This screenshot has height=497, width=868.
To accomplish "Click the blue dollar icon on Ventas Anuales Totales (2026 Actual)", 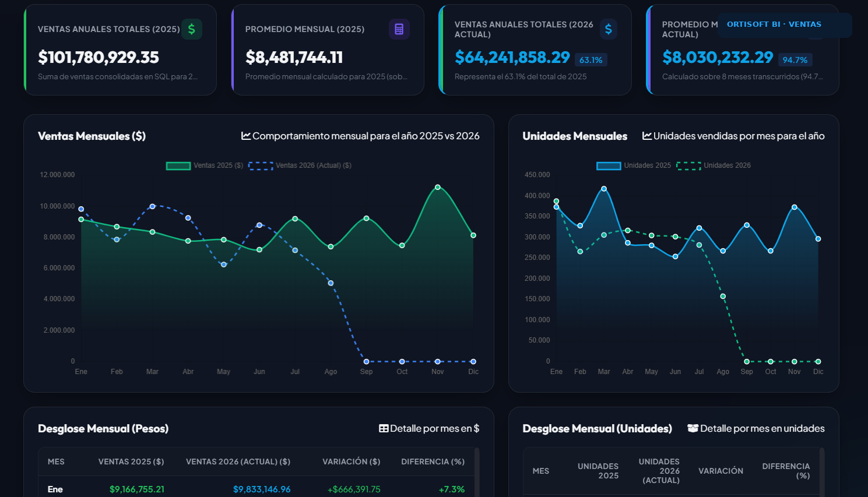I will tap(609, 29).
